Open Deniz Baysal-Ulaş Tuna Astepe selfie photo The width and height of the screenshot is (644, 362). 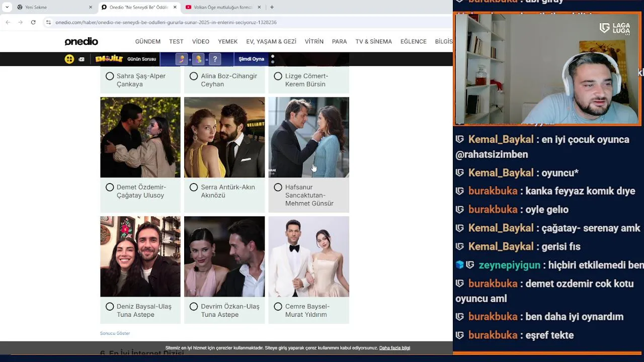tap(140, 256)
